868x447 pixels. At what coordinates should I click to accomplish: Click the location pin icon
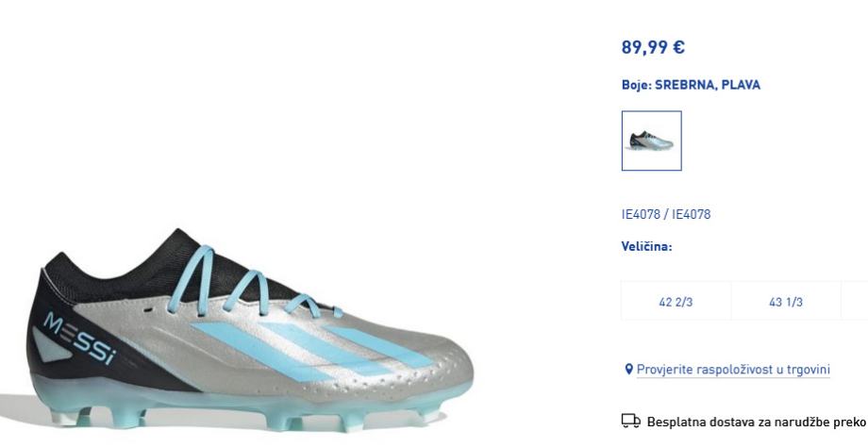(x=628, y=369)
